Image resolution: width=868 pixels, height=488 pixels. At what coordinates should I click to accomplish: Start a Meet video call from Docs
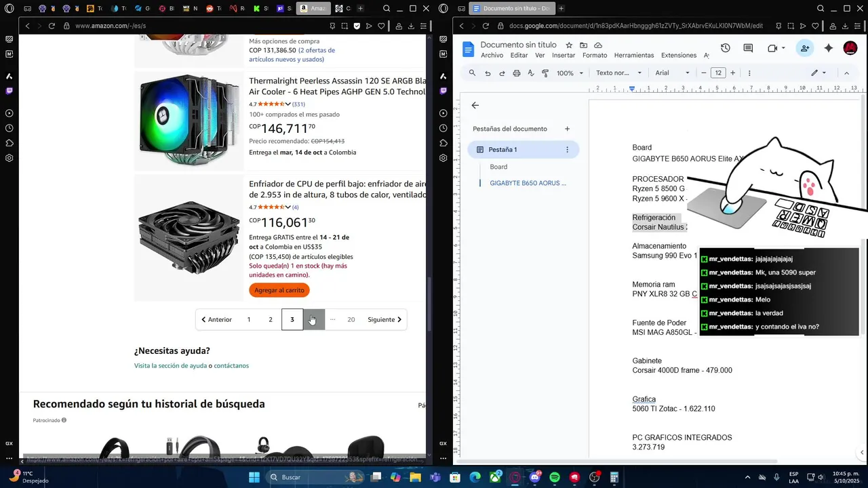pyautogui.click(x=772, y=48)
